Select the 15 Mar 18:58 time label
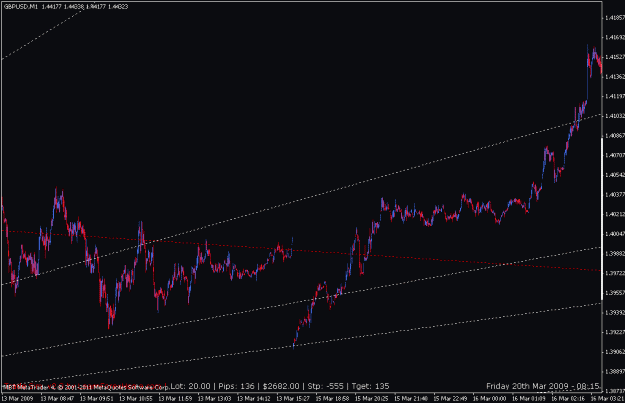 pos(332,398)
